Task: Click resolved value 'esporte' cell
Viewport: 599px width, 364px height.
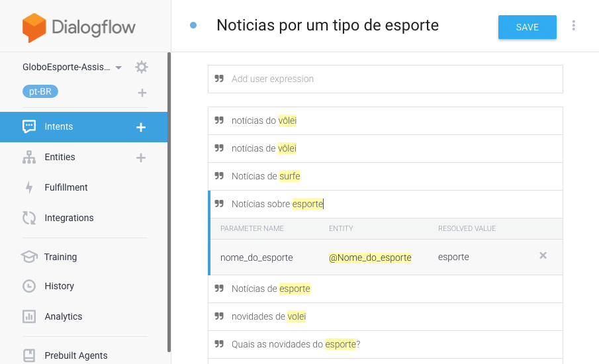Action: click(x=453, y=257)
